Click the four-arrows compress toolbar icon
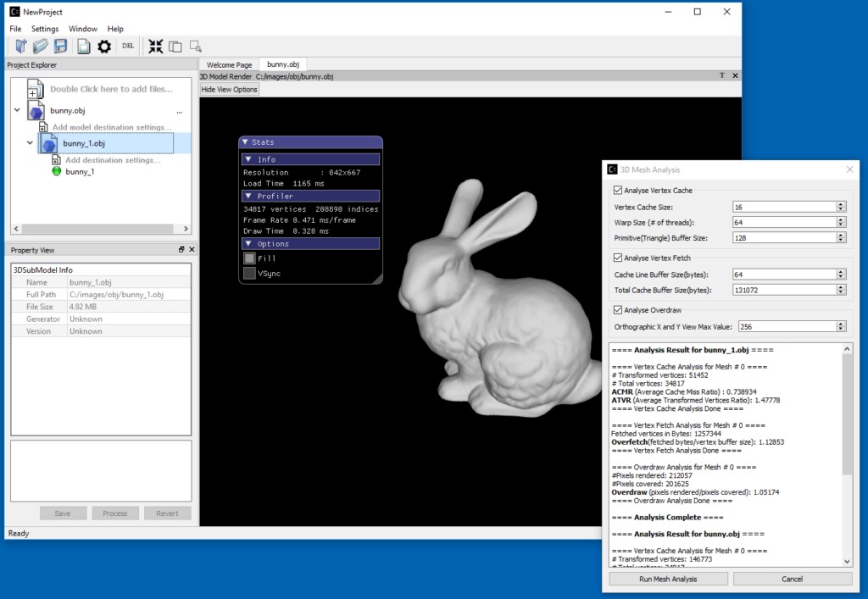Image resolution: width=868 pixels, height=599 pixels. (x=155, y=47)
